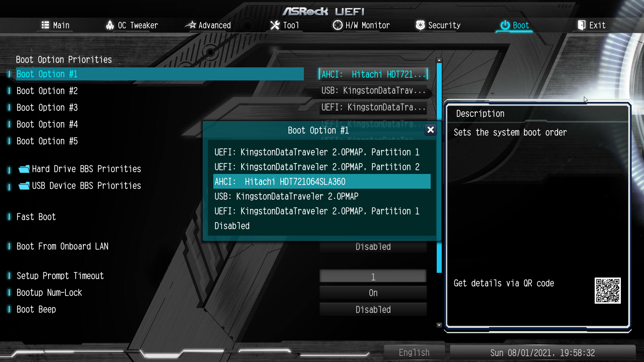
Task: Open Bootup Num-Lock On dropdown
Action: (x=373, y=293)
